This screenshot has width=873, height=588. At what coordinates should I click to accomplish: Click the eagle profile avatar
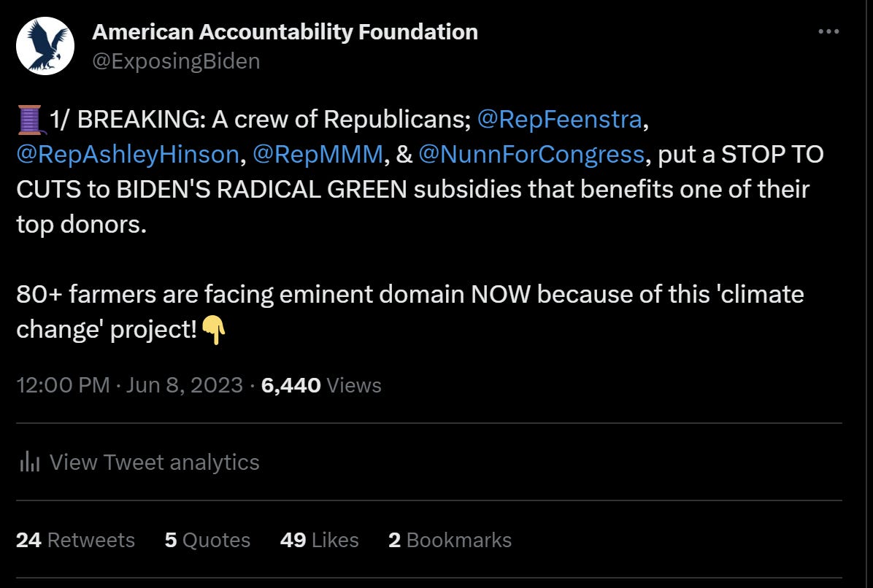tap(45, 46)
